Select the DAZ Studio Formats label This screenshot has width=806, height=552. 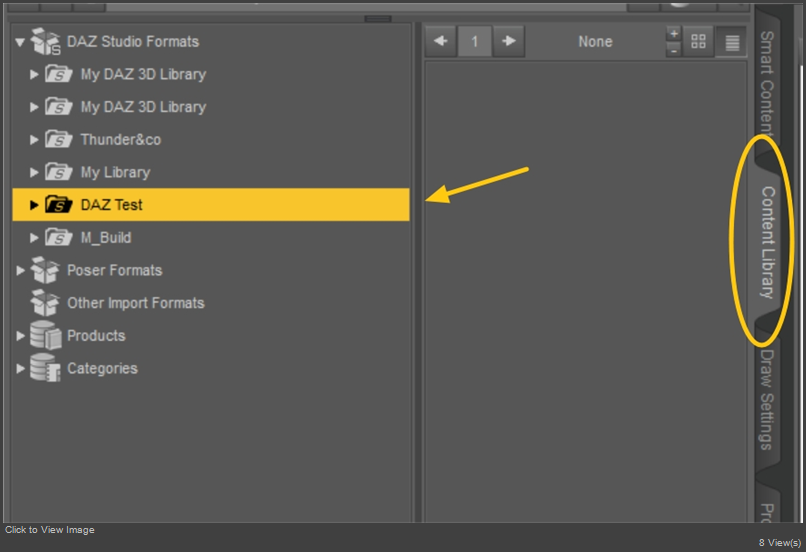click(x=133, y=42)
